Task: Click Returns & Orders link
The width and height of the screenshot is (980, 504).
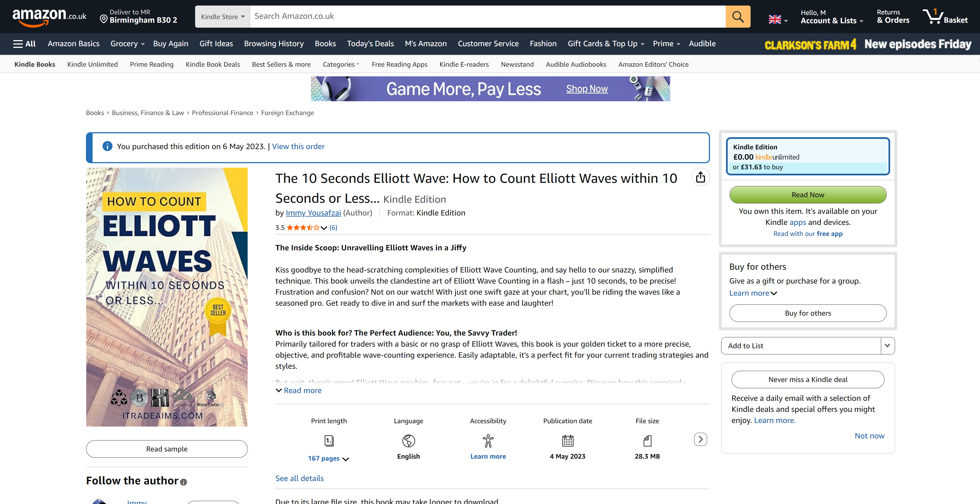Action: pos(893,17)
